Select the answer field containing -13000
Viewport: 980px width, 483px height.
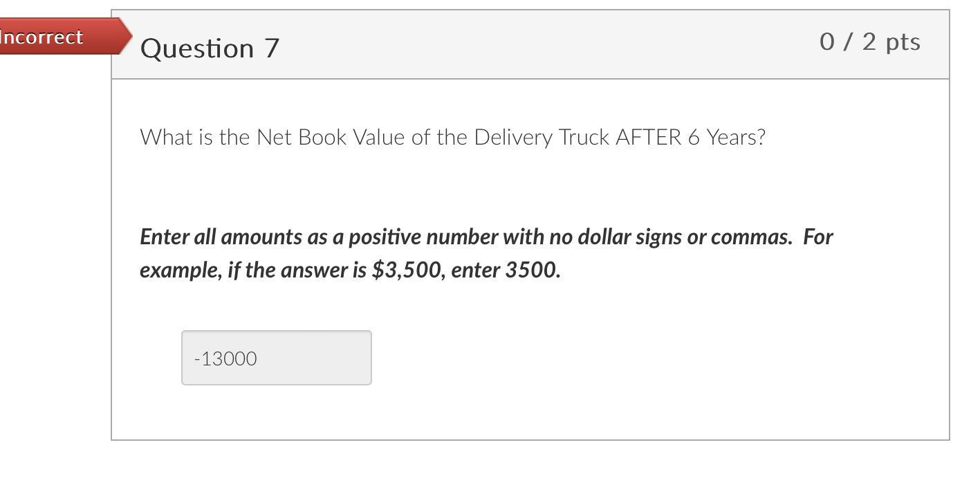(x=276, y=358)
